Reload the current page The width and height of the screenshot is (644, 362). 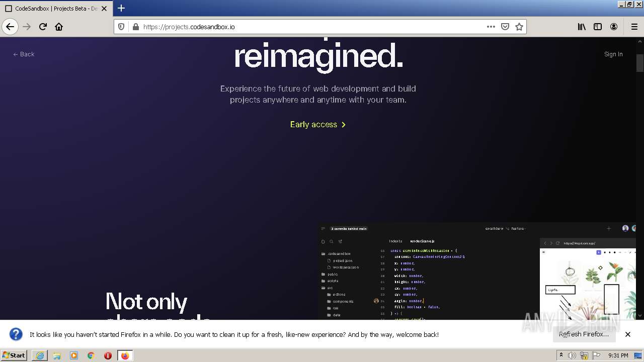(43, 27)
